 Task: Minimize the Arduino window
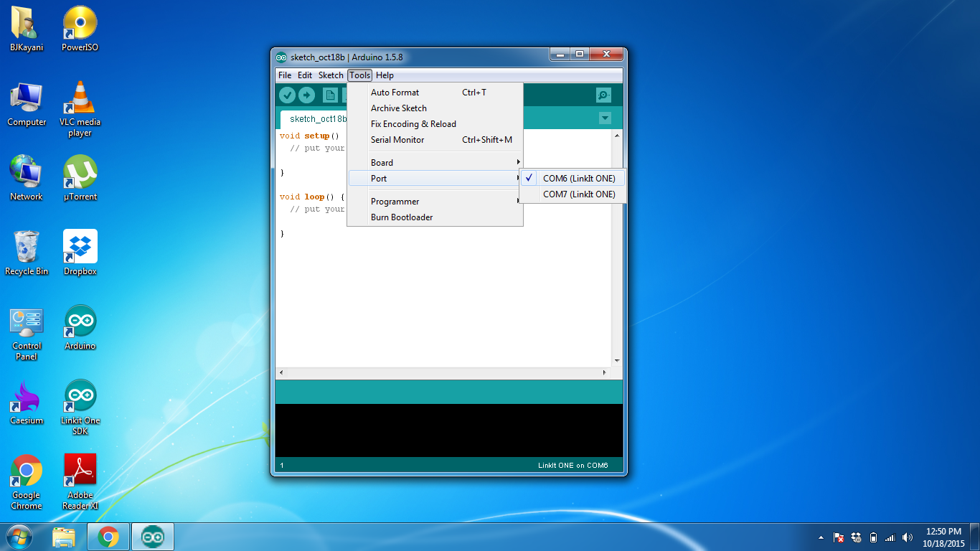pos(560,55)
